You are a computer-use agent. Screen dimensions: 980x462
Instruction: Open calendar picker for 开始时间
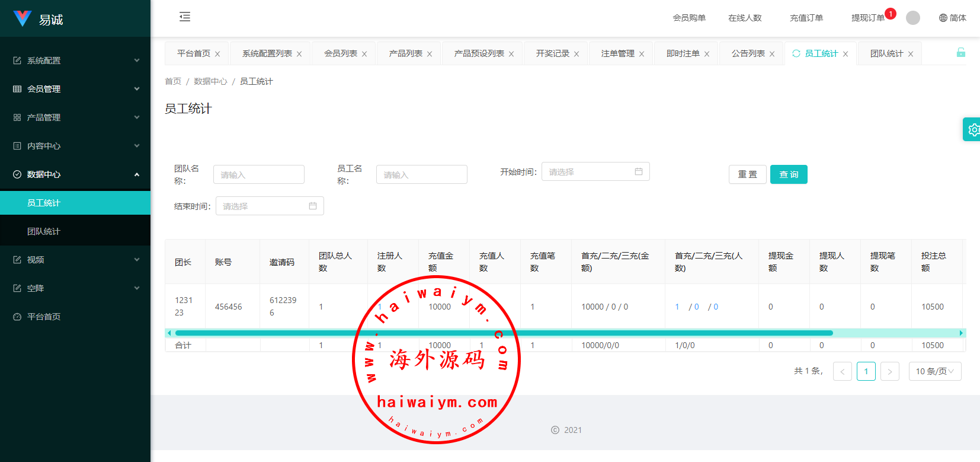638,171
